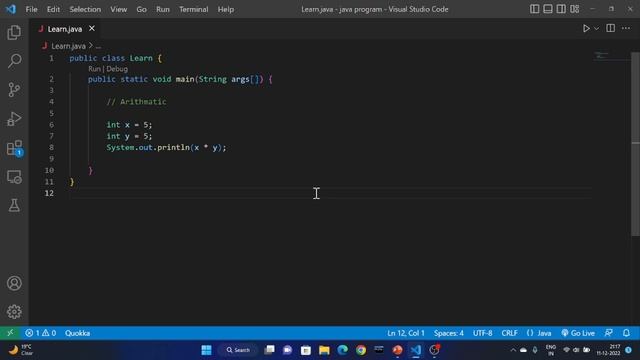Open the Run and Debug view

[14, 119]
